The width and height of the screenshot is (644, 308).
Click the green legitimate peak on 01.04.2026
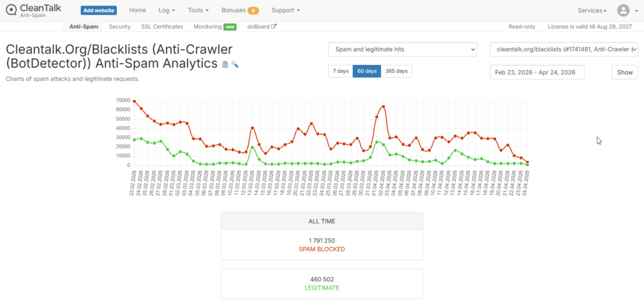377,142
